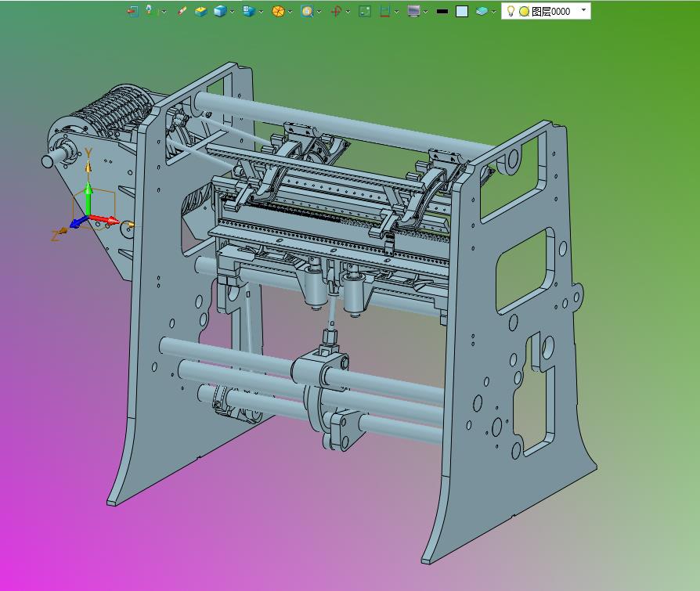Click the black line color swatch

(x=442, y=11)
